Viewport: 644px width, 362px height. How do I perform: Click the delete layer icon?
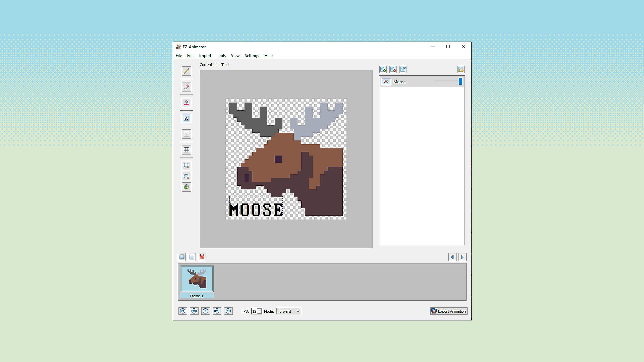(x=393, y=69)
